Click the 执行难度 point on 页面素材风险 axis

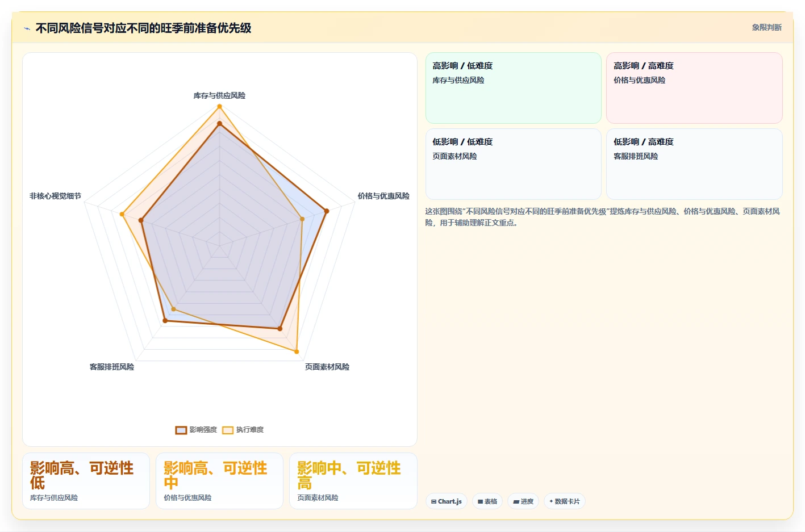point(297,351)
